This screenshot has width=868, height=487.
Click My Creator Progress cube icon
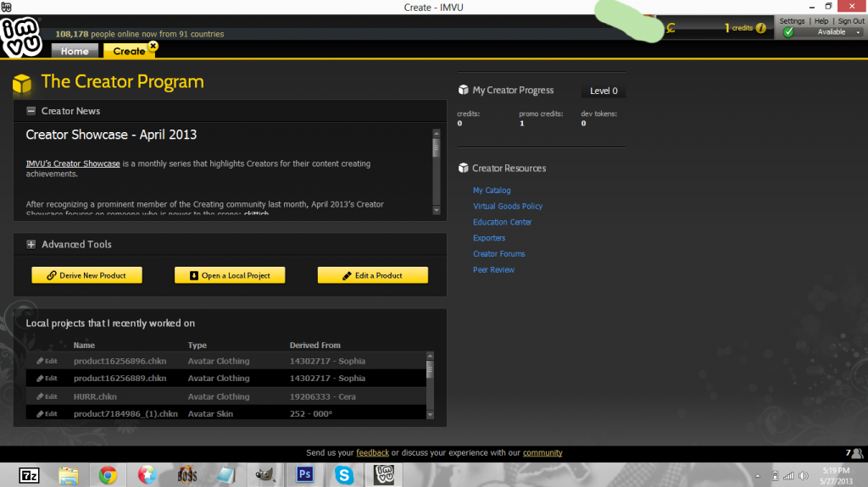[x=464, y=90]
